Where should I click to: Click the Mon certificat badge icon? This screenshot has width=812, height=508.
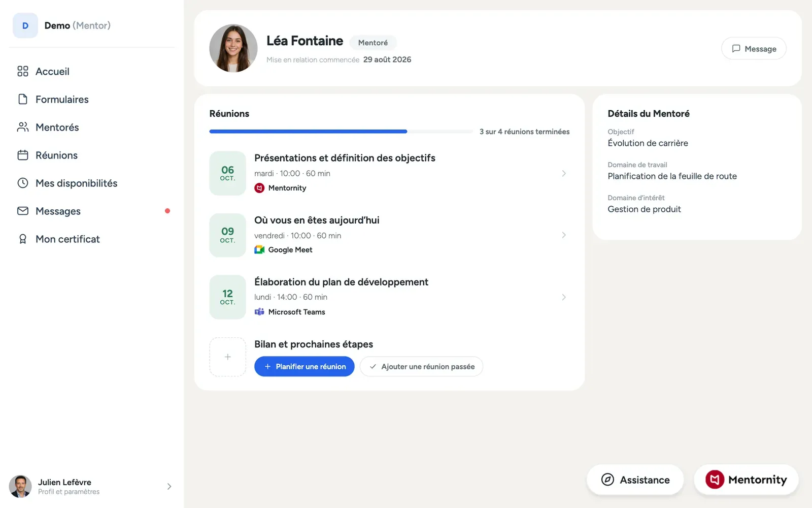[23, 239]
